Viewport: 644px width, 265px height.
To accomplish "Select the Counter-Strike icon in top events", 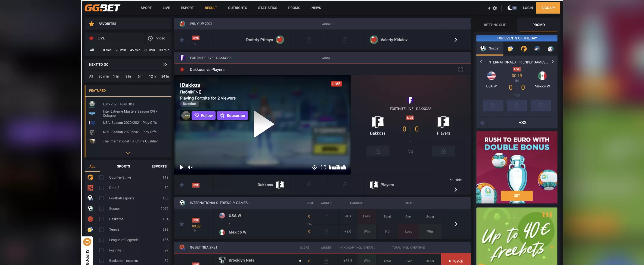I will tap(524, 49).
